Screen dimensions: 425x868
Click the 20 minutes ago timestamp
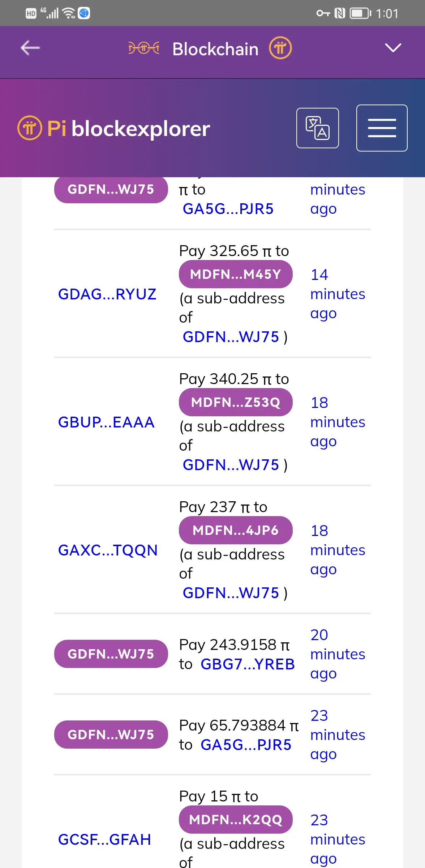point(337,654)
